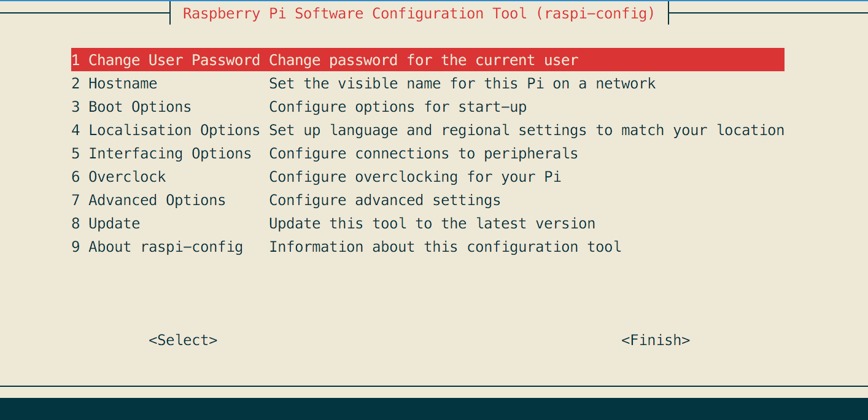Click the text 'Configure options for start-up'

pyautogui.click(x=398, y=107)
